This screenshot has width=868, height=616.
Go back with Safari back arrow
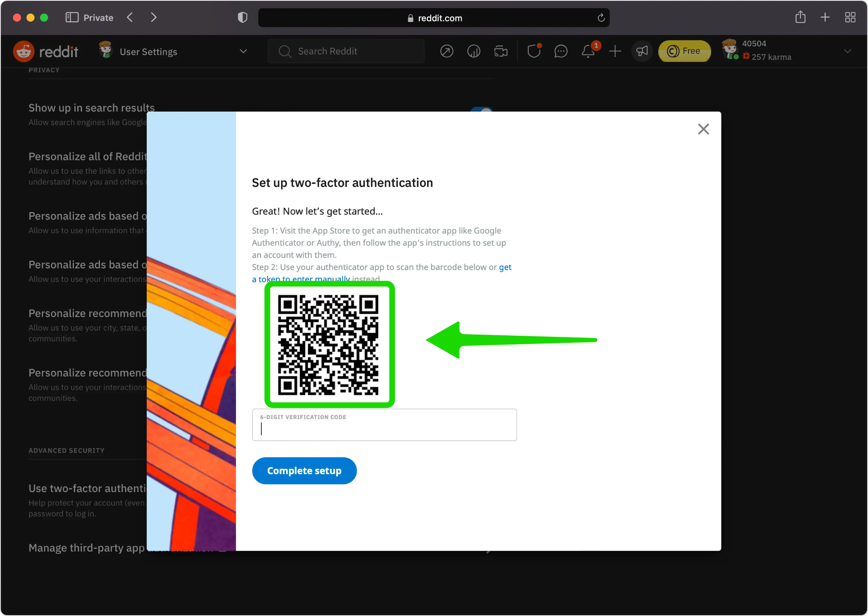[x=130, y=18]
